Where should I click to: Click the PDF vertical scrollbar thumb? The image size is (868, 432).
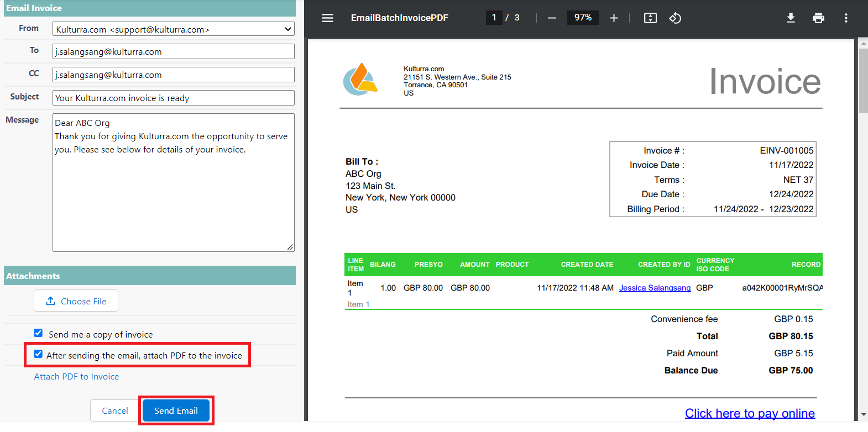tap(863, 81)
